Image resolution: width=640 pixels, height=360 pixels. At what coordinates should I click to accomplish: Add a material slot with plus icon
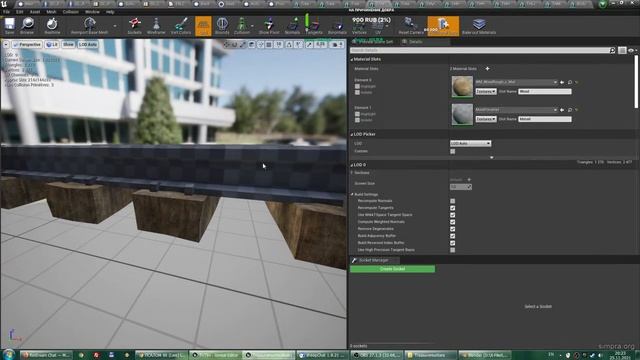click(x=487, y=69)
